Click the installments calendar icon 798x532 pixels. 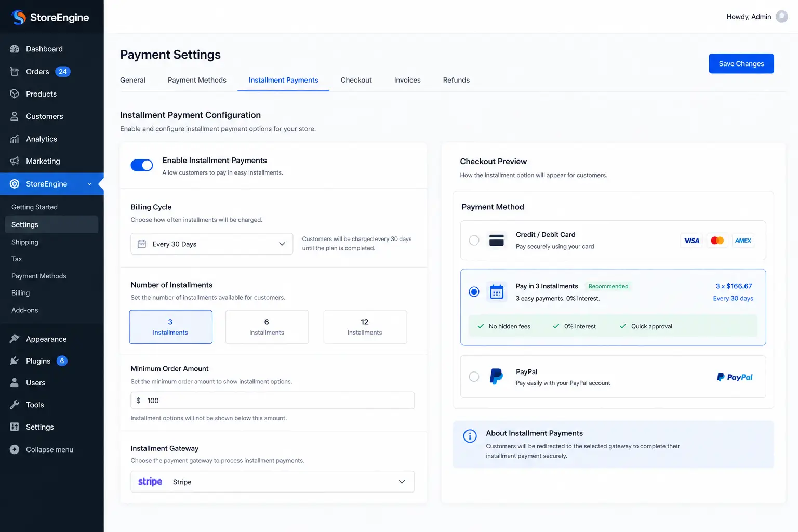(x=497, y=292)
